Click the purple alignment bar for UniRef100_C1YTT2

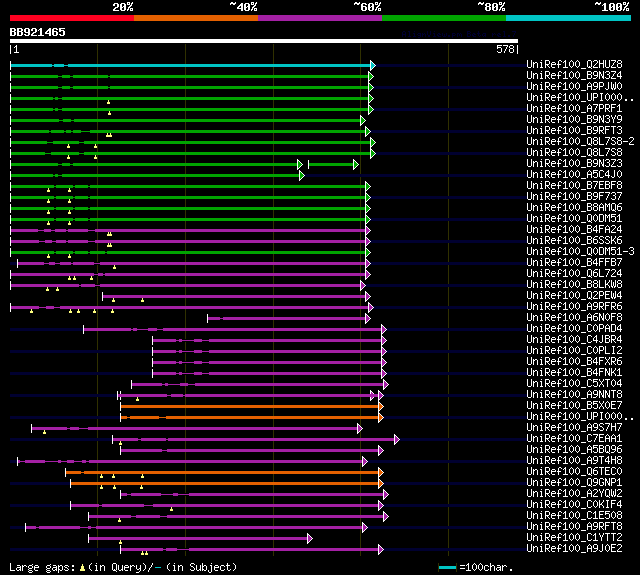click(x=198, y=539)
